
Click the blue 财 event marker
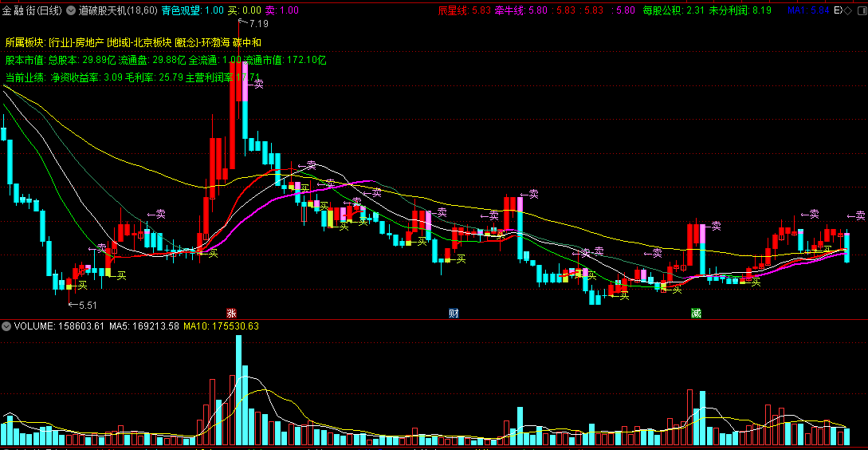pyautogui.click(x=454, y=313)
